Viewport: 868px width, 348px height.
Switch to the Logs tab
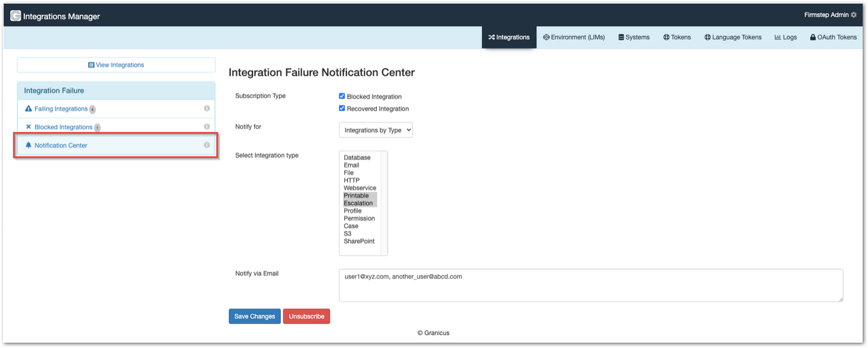[786, 37]
